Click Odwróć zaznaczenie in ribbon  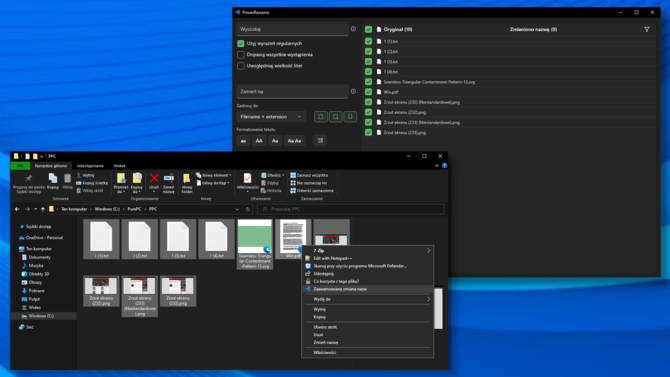coord(312,191)
